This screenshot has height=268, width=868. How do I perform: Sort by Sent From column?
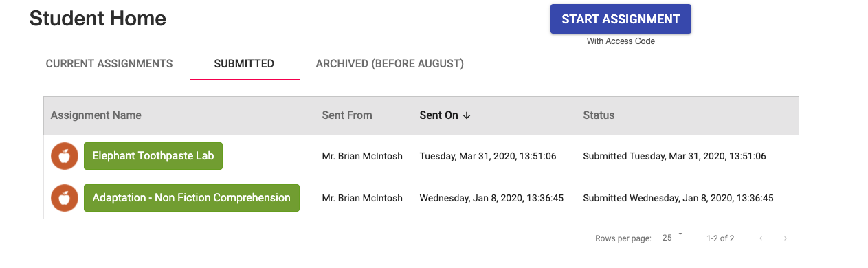coord(347,115)
